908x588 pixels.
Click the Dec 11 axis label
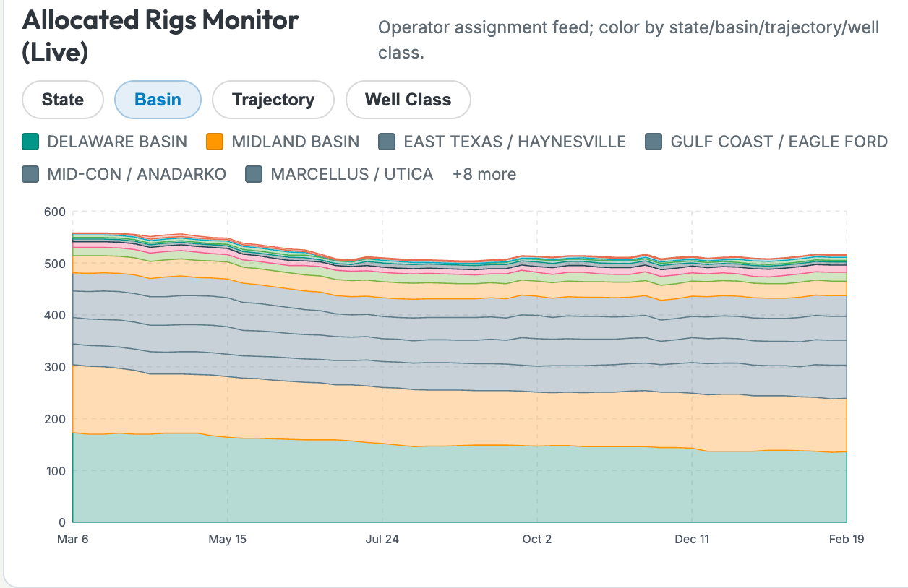[692, 539]
